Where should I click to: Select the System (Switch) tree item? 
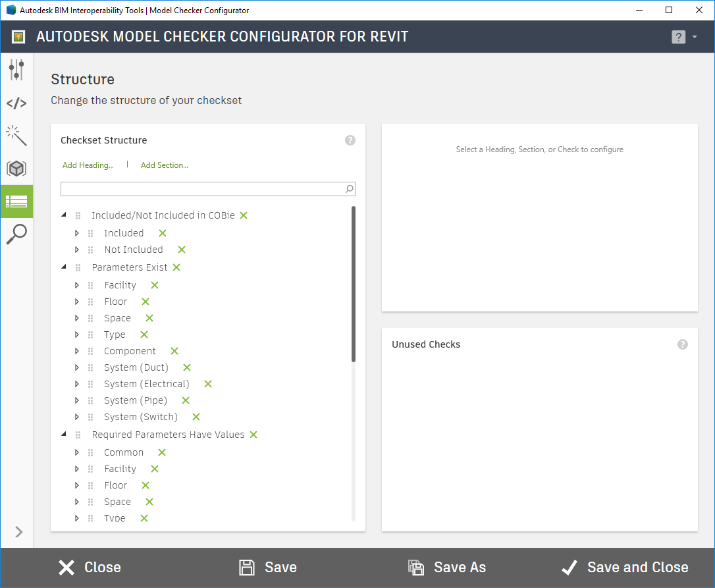point(140,417)
